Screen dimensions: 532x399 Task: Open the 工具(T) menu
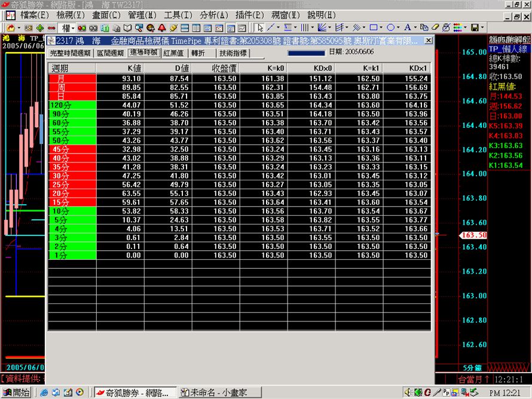[x=178, y=14]
